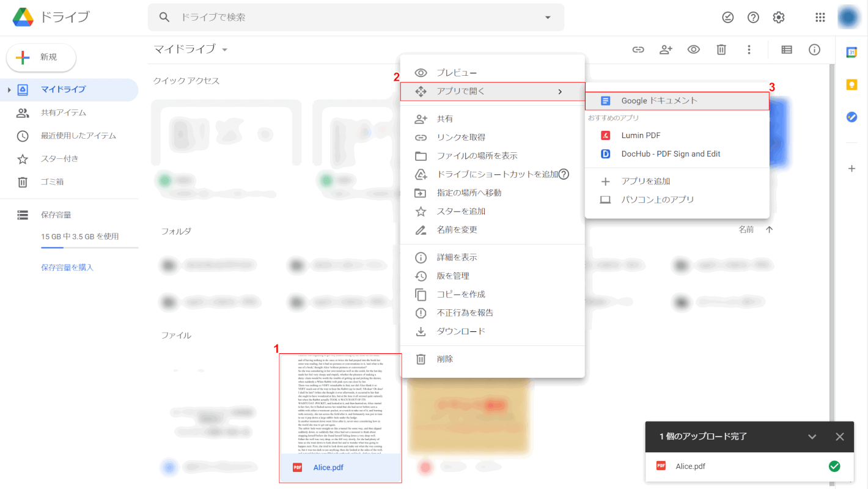
Task: Select 不正行為を報告 menu item
Action: click(x=493, y=313)
